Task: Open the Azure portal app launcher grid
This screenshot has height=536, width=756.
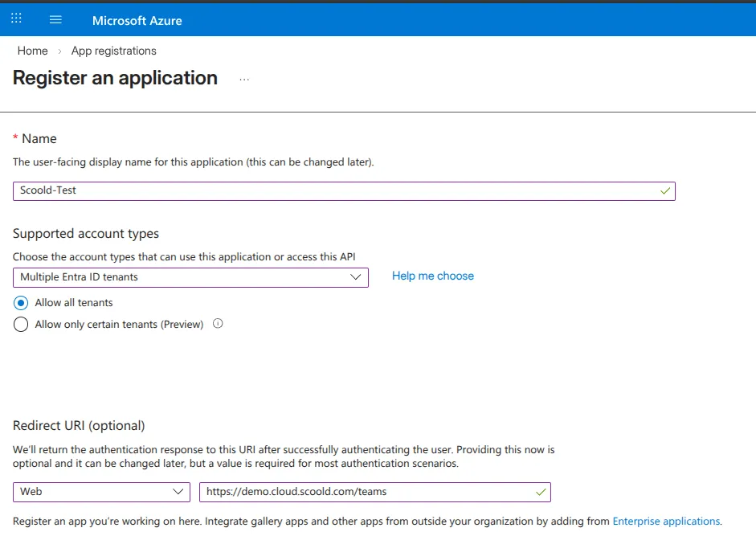Action: [x=15, y=18]
